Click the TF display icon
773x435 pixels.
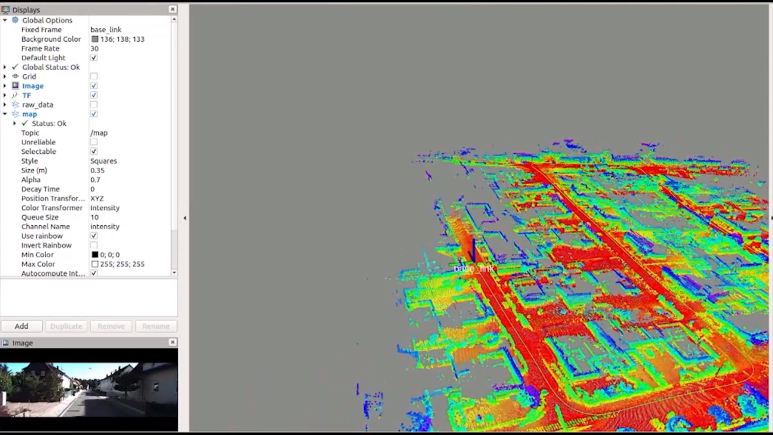(15, 95)
